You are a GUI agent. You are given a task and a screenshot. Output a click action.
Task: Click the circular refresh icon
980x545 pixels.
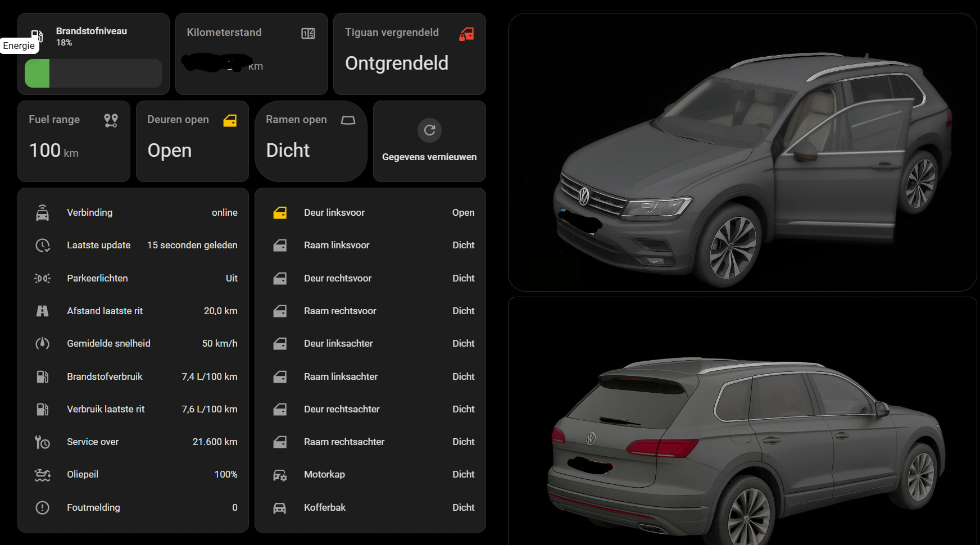pyautogui.click(x=429, y=130)
